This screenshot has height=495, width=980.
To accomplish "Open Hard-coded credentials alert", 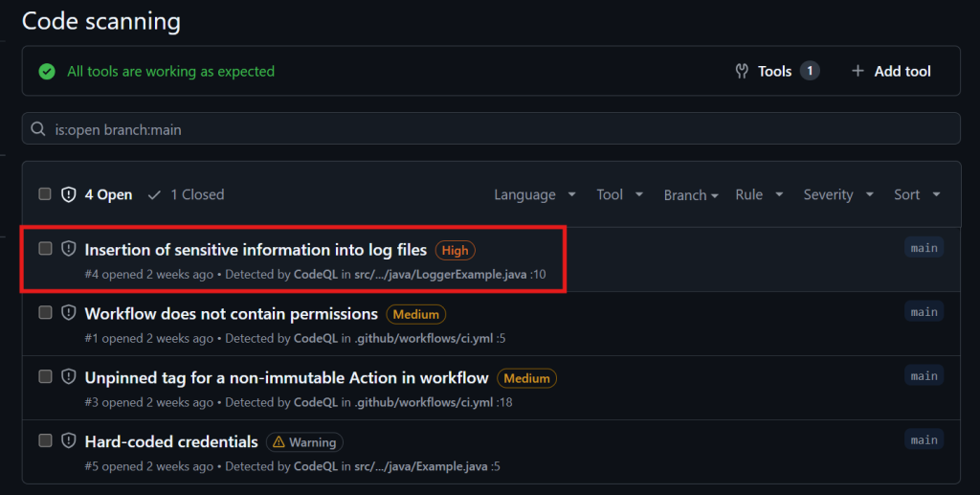I will (x=171, y=441).
